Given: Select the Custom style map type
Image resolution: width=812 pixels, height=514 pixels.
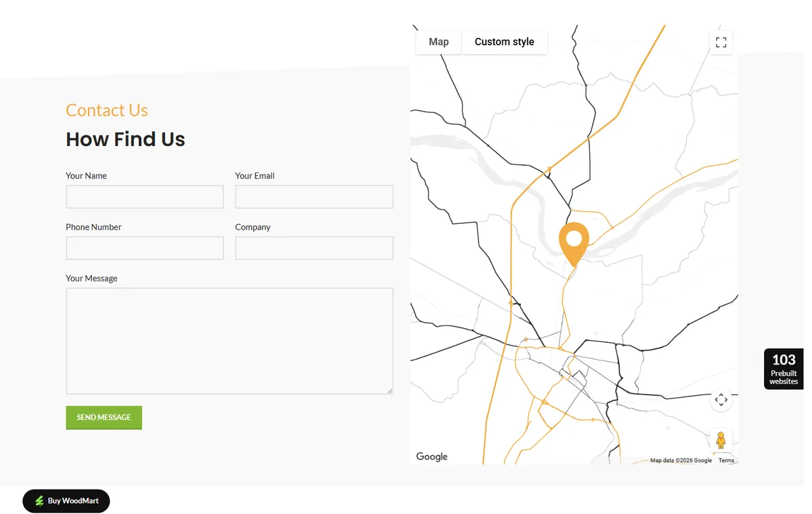Looking at the screenshot, I should (x=504, y=42).
